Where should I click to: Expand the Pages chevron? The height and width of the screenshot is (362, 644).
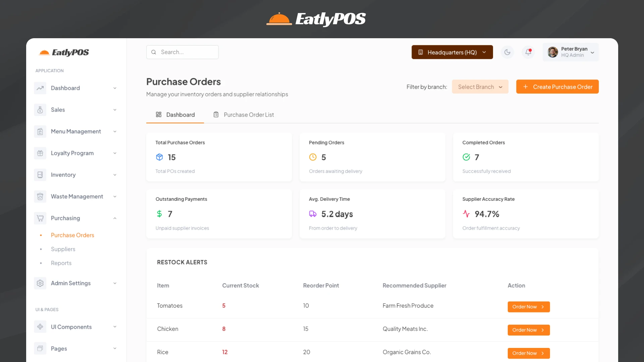click(115, 349)
